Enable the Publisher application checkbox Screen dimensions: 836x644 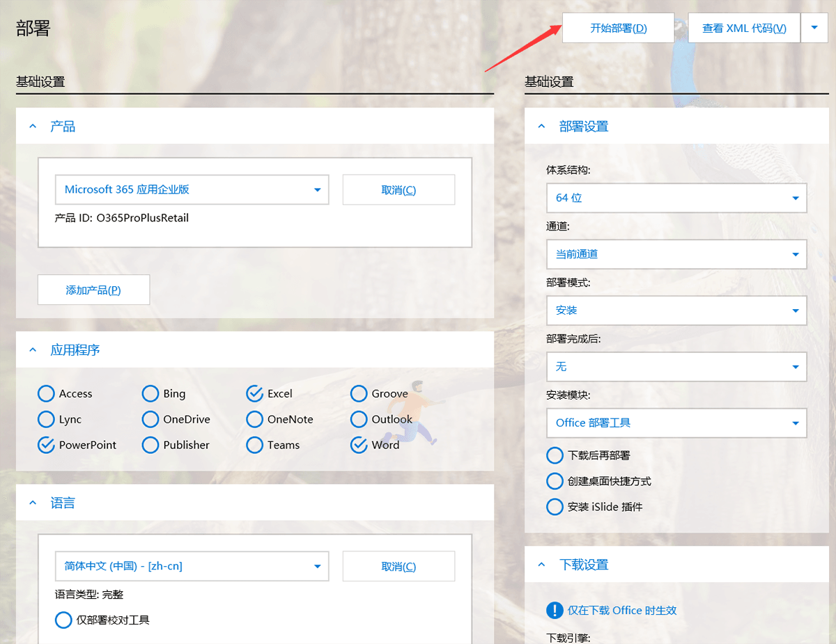coord(150,445)
